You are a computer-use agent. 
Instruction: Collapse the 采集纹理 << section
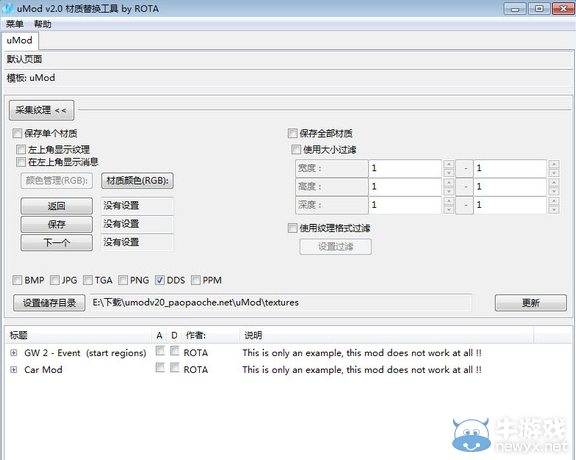click(x=42, y=110)
